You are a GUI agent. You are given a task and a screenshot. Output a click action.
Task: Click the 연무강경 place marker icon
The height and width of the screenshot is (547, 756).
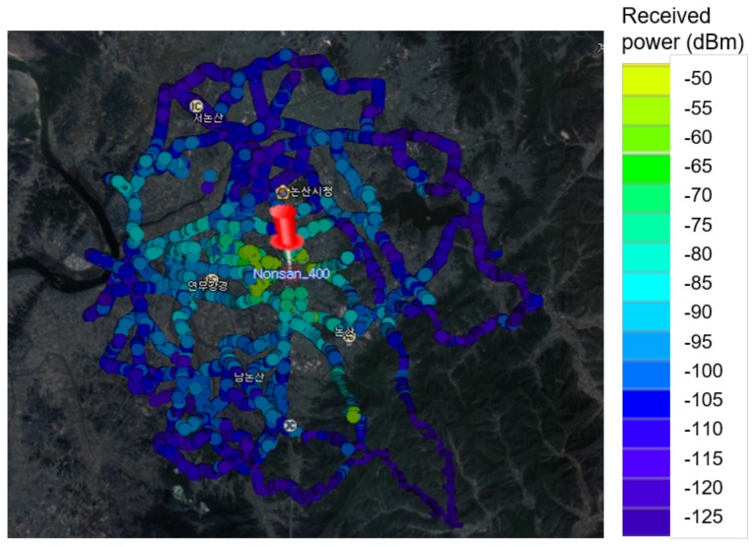(213, 279)
